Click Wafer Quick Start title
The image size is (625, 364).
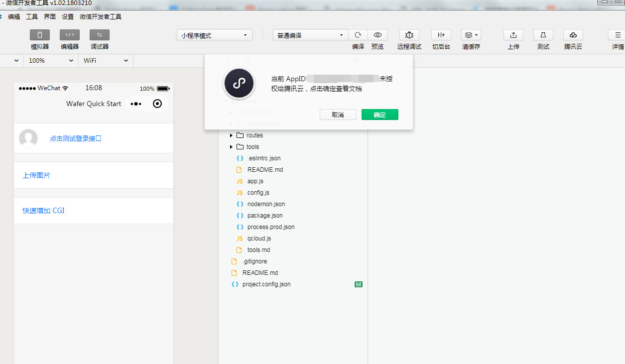94,104
